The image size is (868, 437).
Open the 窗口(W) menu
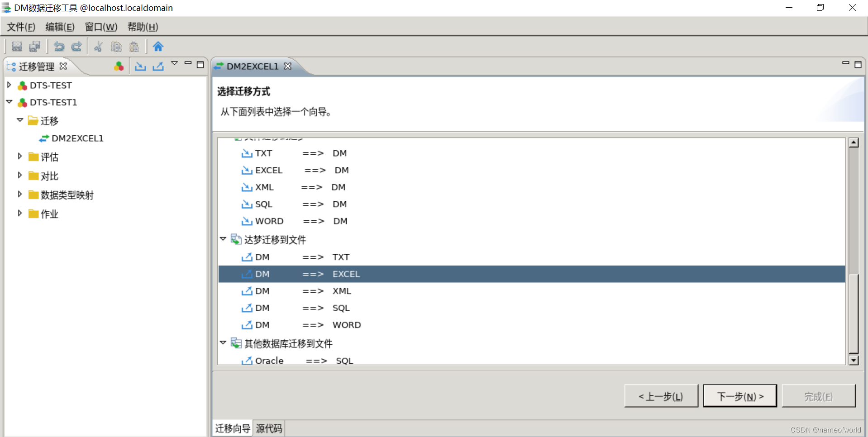point(101,27)
